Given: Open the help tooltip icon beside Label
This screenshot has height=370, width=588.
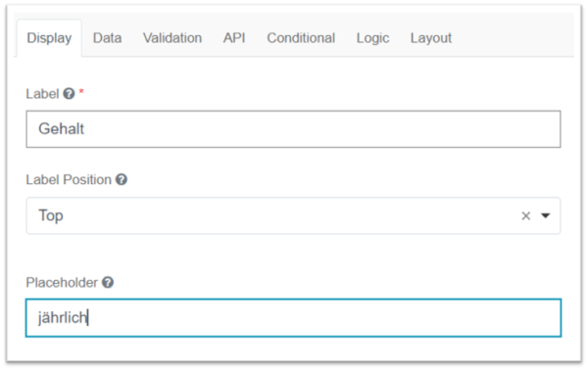Looking at the screenshot, I should [x=69, y=94].
